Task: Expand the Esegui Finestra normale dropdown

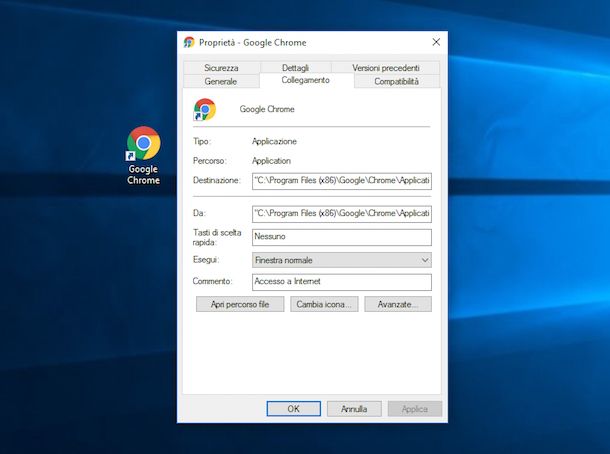Action: (342, 260)
